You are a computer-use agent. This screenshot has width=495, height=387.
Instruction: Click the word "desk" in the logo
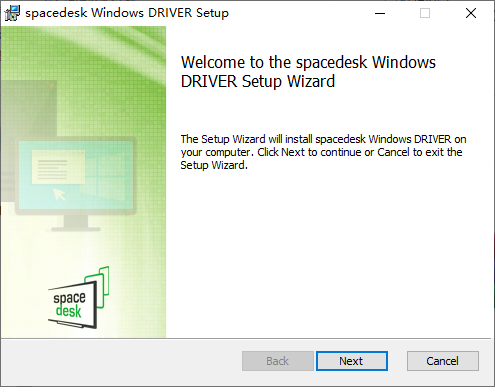[68, 311]
